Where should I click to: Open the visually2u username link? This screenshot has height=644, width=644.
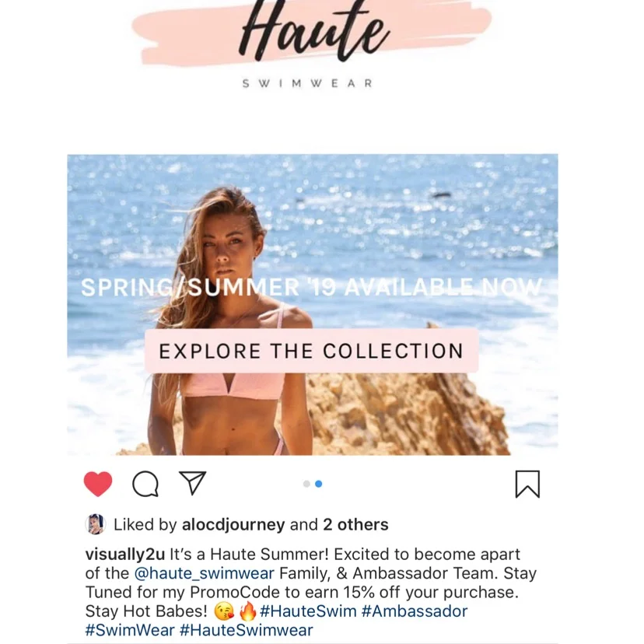(x=125, y=554)
